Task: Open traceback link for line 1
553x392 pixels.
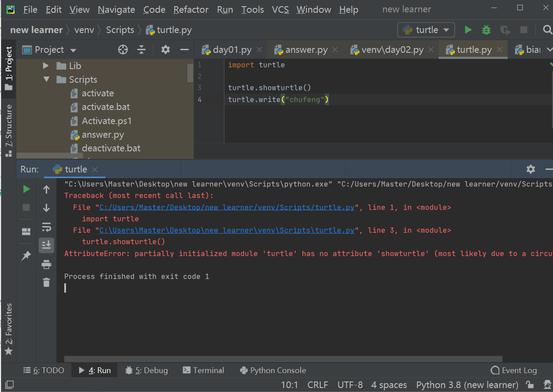Action: 227,207
